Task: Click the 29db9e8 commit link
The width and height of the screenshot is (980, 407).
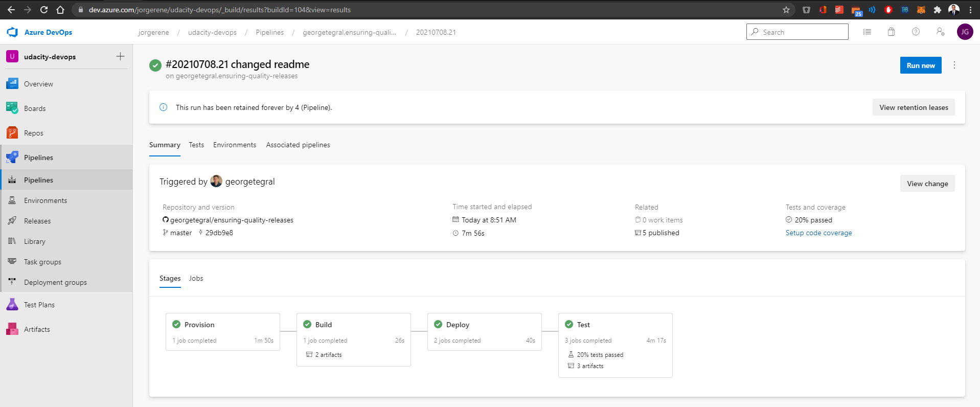Action: [219, 233]
